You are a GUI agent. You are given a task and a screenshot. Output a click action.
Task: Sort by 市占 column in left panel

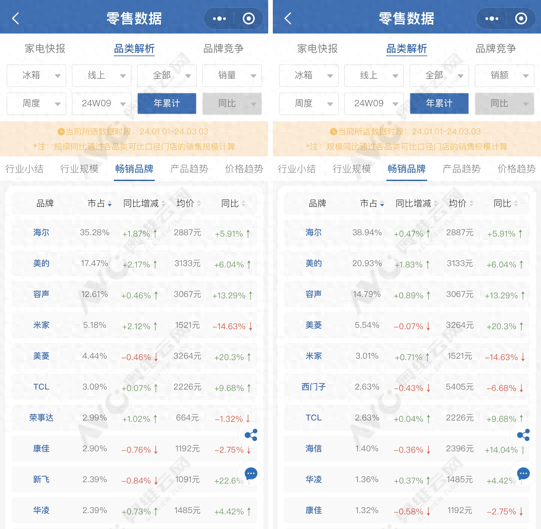(x=99, y=204)
